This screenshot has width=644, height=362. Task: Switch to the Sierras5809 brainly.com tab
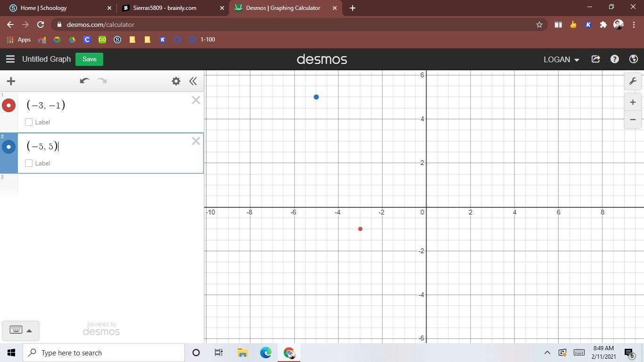pyautogui.click(x=165, y=8)
